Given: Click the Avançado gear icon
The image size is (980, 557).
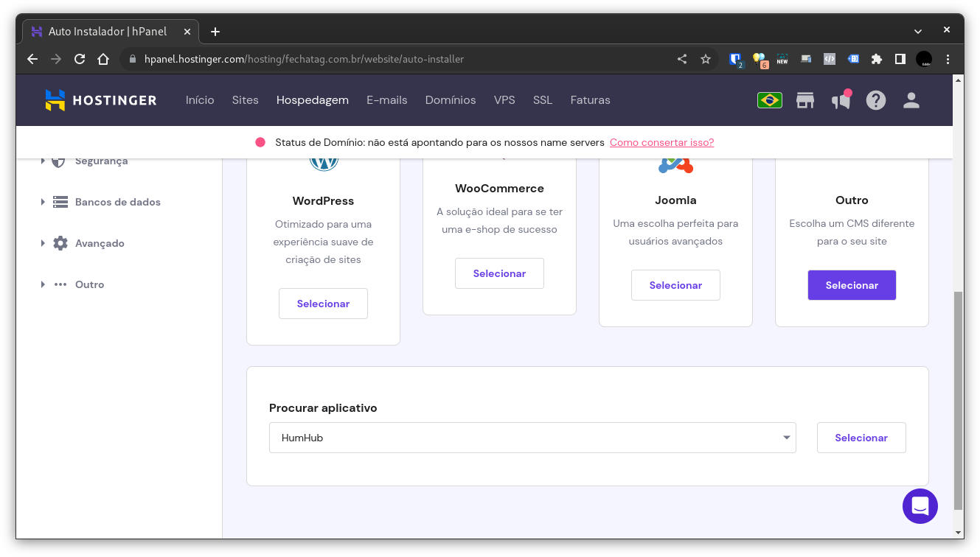Looking at the screenshot, I should pos(60,243).
